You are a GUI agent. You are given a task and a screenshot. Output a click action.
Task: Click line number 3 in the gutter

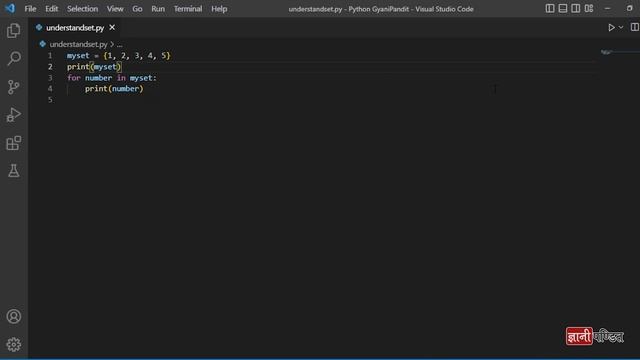[50, 78]
